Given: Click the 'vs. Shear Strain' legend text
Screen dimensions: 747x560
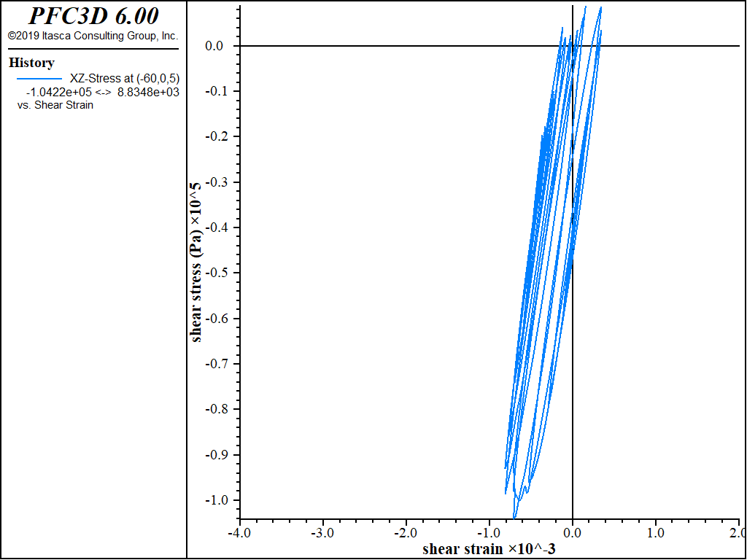Looking at the screenshot, I should pos(55,105).
